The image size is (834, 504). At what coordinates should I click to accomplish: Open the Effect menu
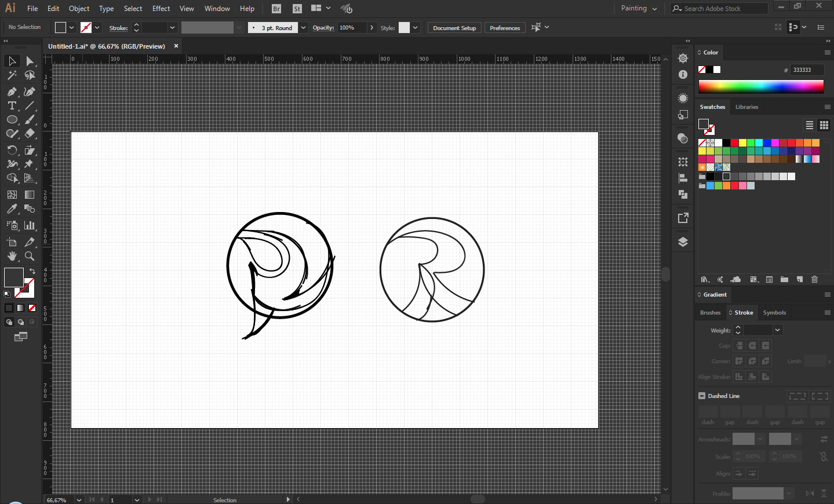[x=161, y=9]
